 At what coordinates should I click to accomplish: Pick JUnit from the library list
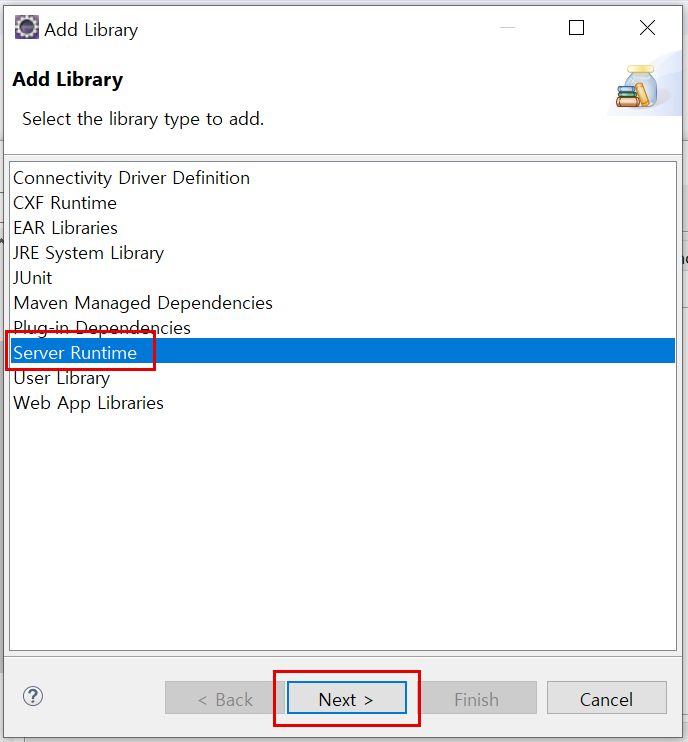(x=32, y=278)
